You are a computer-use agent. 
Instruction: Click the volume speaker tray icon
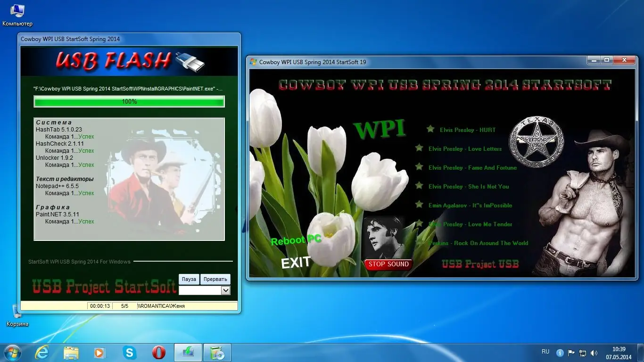pos(594,353)
